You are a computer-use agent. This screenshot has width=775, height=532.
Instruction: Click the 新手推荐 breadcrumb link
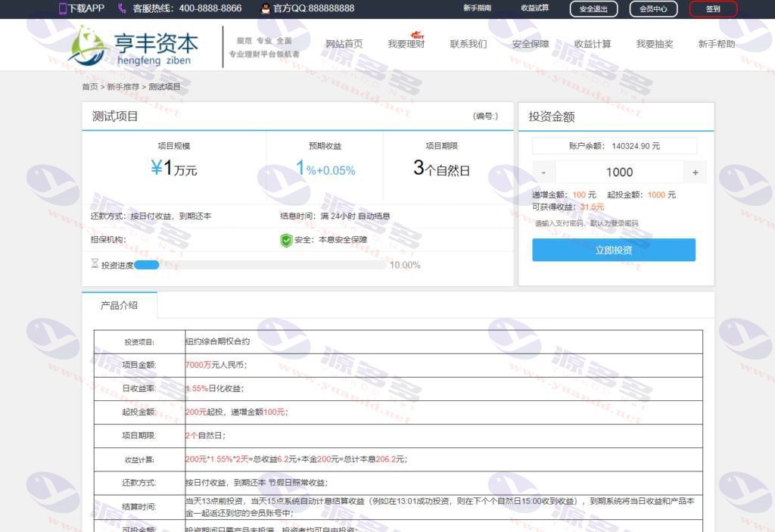pyautogui.click(x=123, y=86)
